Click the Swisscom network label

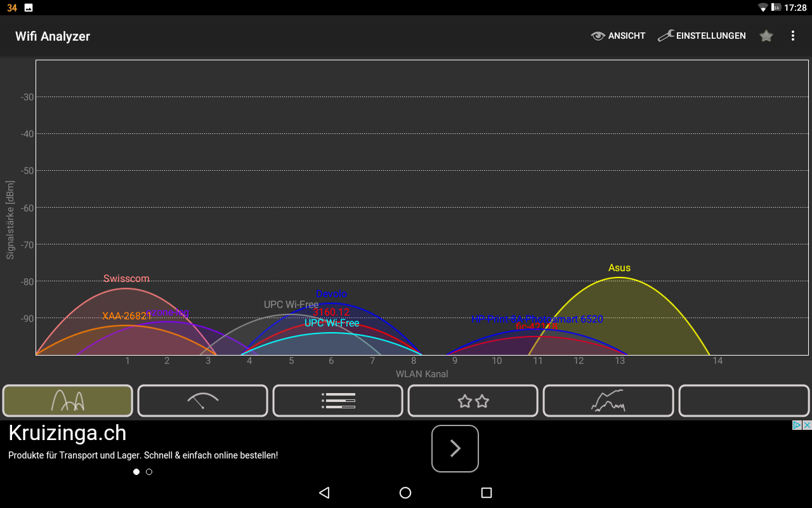point(126,279)
